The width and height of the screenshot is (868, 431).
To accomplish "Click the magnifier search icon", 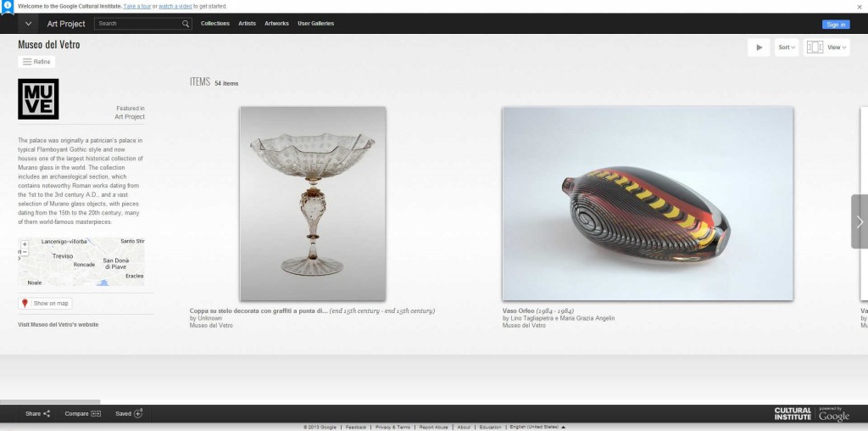I will click(186, 24).
